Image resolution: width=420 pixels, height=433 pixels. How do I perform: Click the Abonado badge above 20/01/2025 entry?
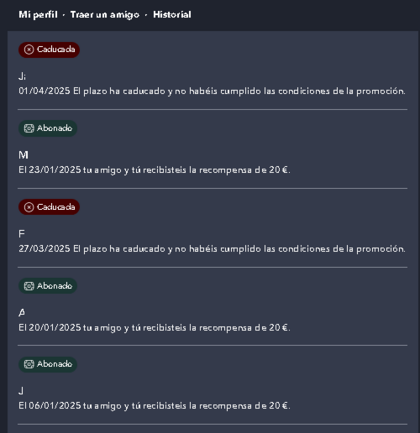pyautogui.click(x=48, y=286)
